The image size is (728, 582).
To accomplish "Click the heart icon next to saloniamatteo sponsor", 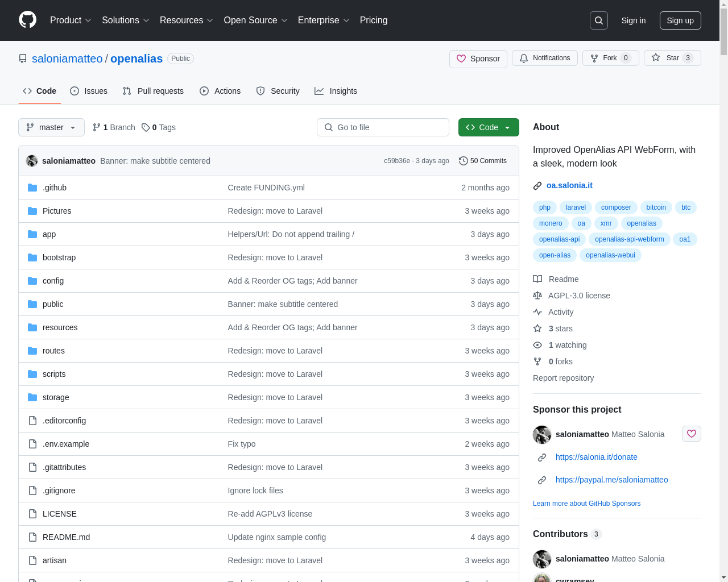I will coord(692,434).
